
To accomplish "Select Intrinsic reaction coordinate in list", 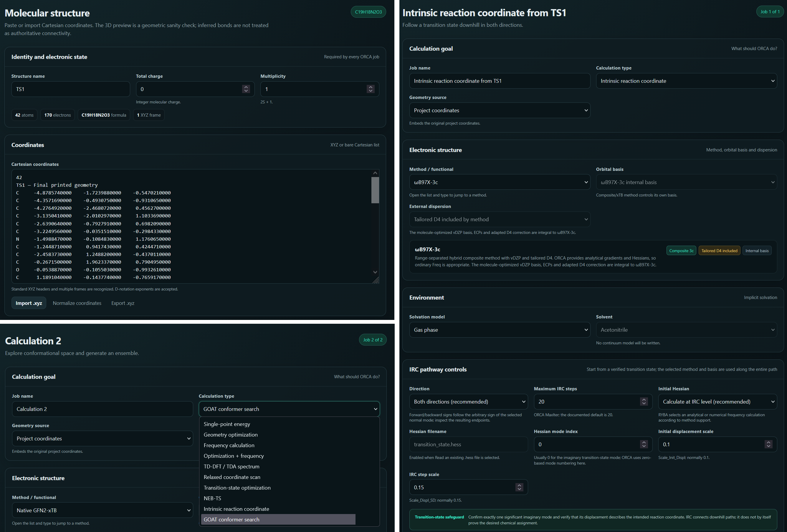I will 278,509.
